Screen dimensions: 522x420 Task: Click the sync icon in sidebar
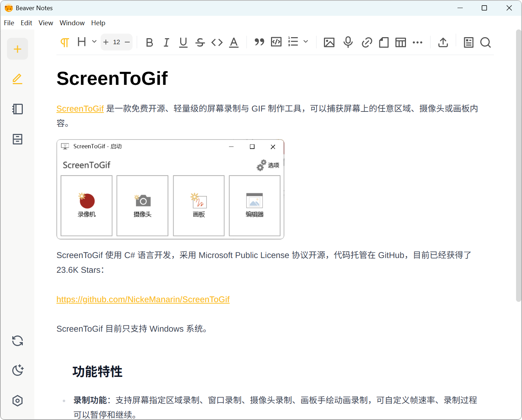point(18,341)
